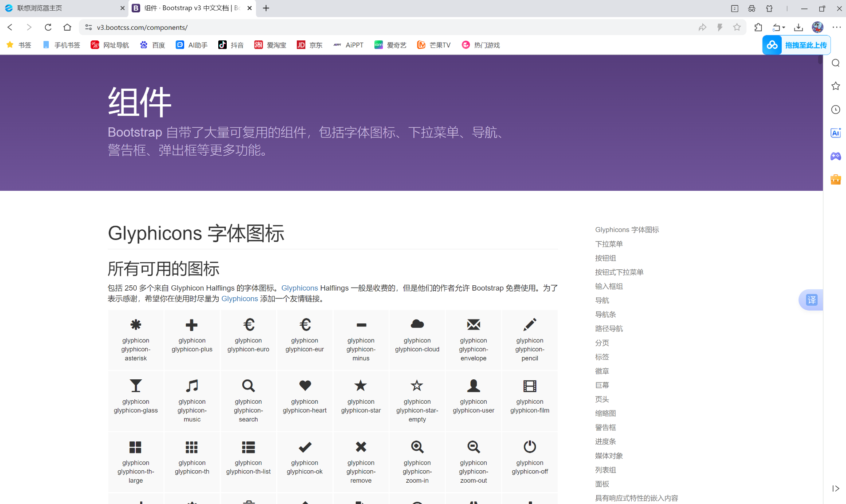Click the glyphicon-zoom-out icon
Screen dimensions: 846x504
[473, 447]
